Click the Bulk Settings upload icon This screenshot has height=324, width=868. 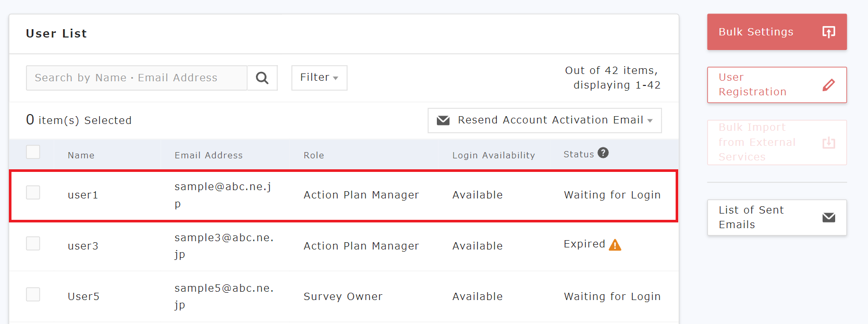point(828,32)
